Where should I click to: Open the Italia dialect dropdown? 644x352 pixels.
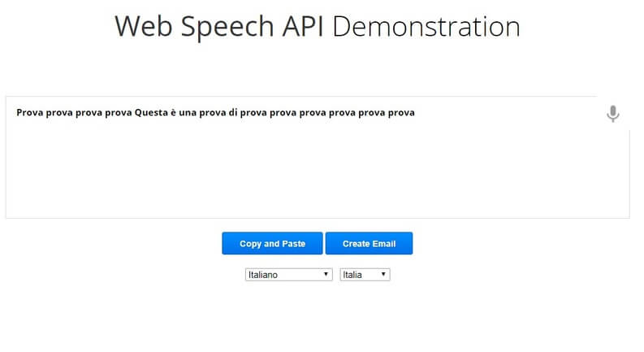[x=365, y=275]
